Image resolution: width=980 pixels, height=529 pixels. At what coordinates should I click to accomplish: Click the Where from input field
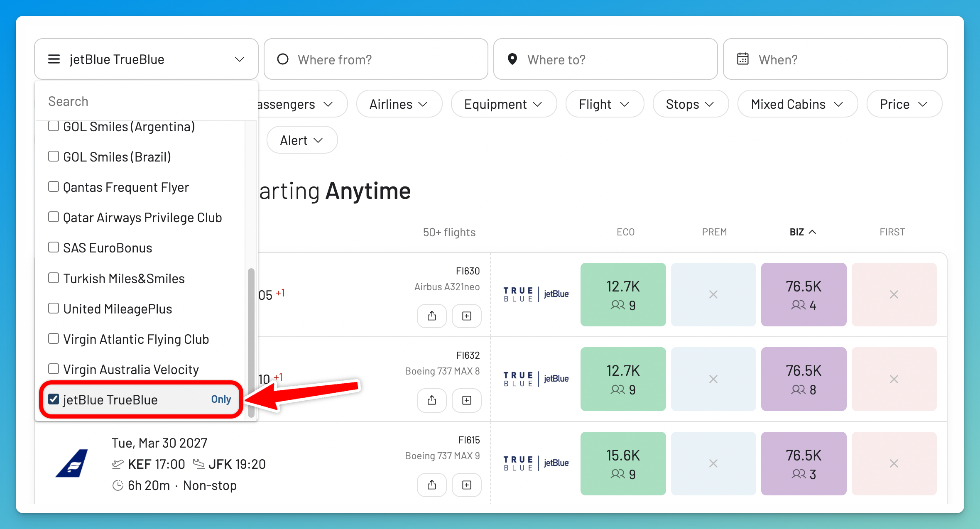pyautogui.click(x=376, y=59)
